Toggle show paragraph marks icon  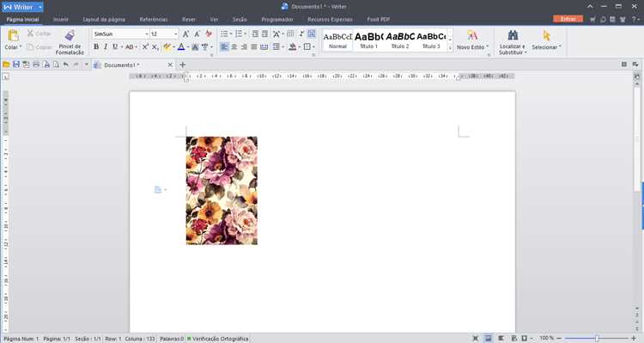coord(302,34)
